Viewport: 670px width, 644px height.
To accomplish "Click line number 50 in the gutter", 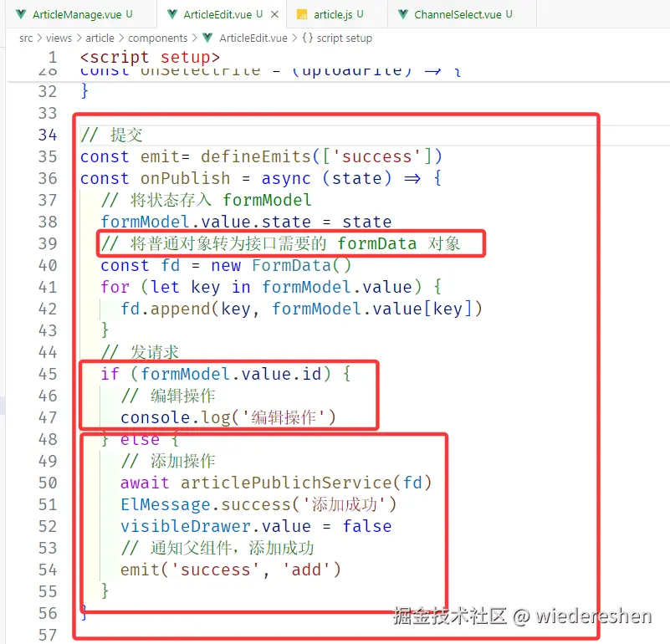I will [x=48, y=483].
